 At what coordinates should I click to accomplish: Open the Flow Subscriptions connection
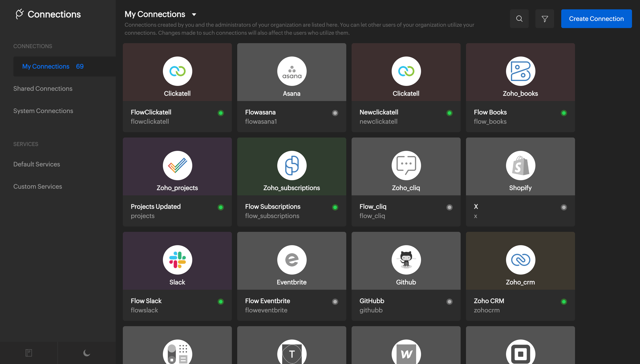273,206
